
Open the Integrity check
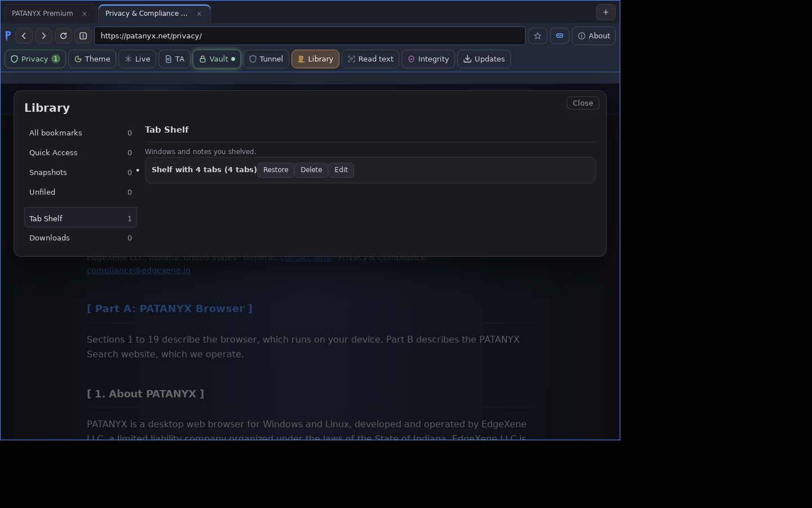(x=428, y=59)
